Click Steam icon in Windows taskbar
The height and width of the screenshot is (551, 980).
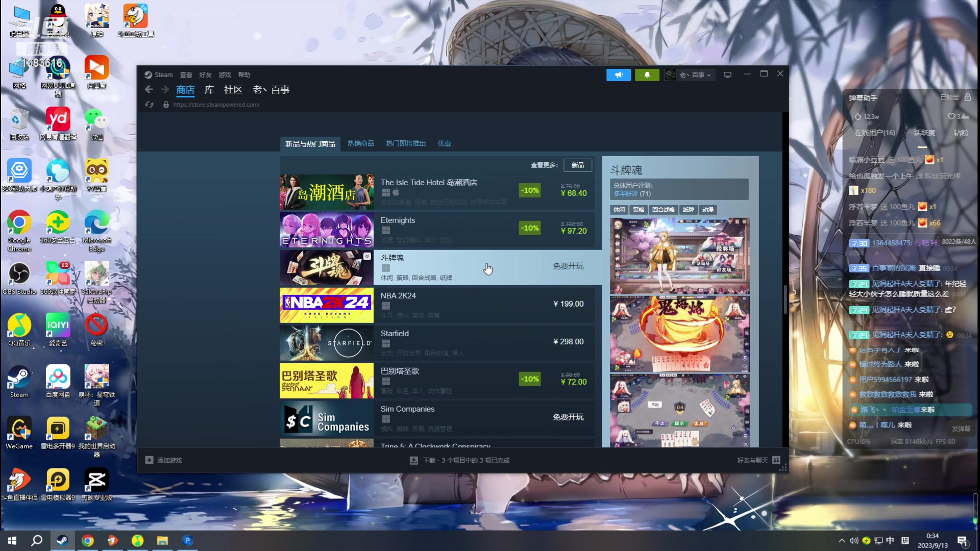point(62,540)
